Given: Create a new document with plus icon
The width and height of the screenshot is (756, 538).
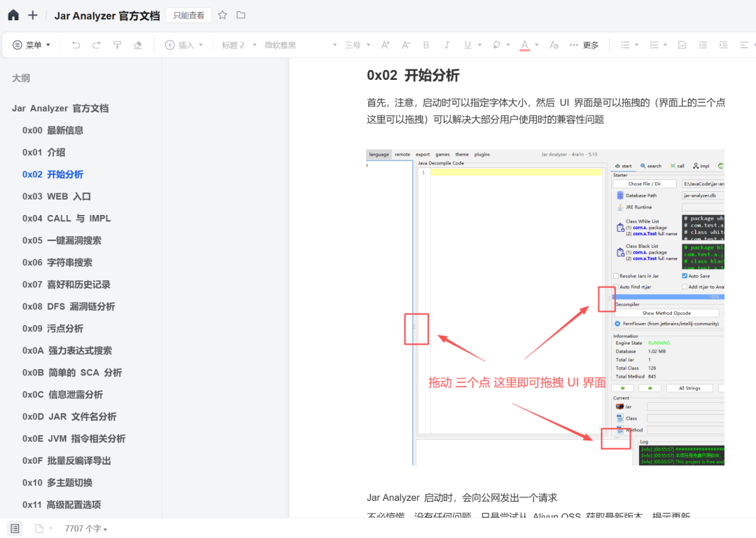Looking at the screenshot, I should click(32, 15).
